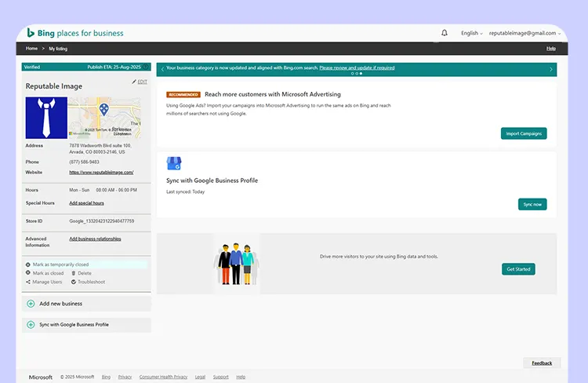Open the map thumbnail with location pin
The image size is (588, 383).
104,118
